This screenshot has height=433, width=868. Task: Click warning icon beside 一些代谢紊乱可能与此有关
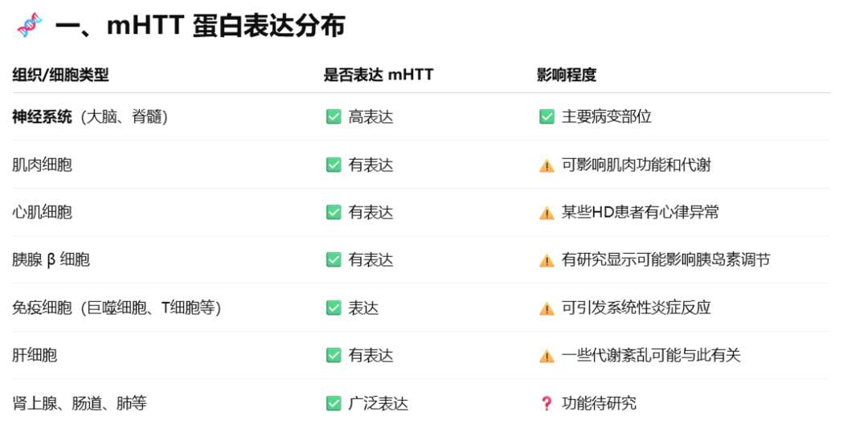coord(547,356)
